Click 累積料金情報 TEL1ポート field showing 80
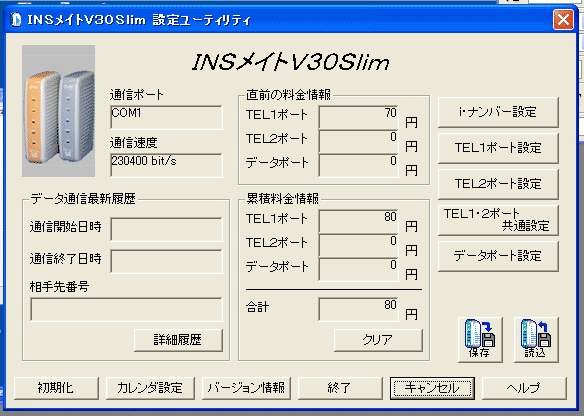 click(358, 222)
